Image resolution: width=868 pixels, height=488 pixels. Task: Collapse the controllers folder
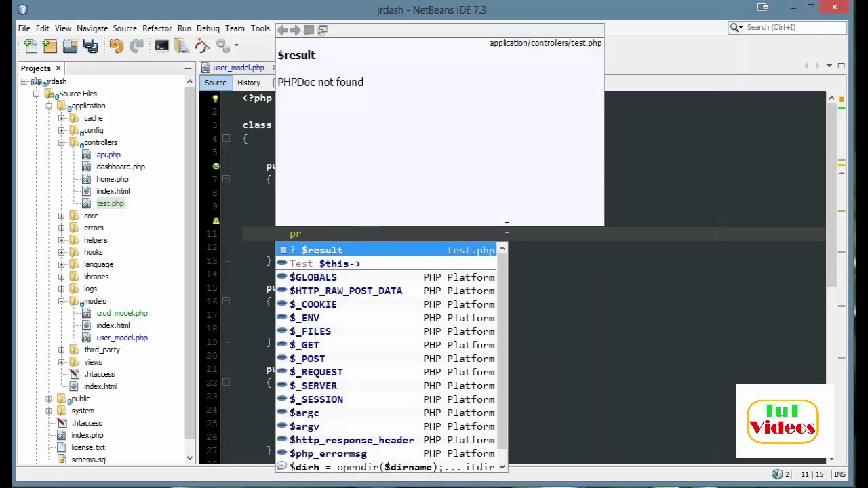pos(61,142)
